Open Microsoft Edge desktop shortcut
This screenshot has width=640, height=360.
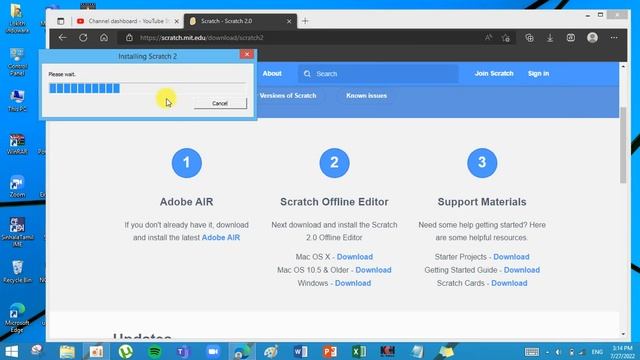[x=17, y=318]
